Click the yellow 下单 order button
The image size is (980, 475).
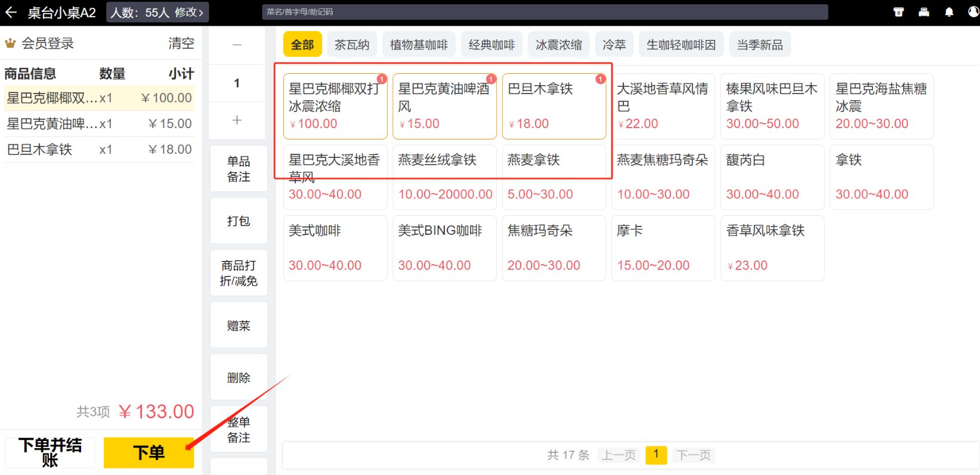tap(149, 453)
